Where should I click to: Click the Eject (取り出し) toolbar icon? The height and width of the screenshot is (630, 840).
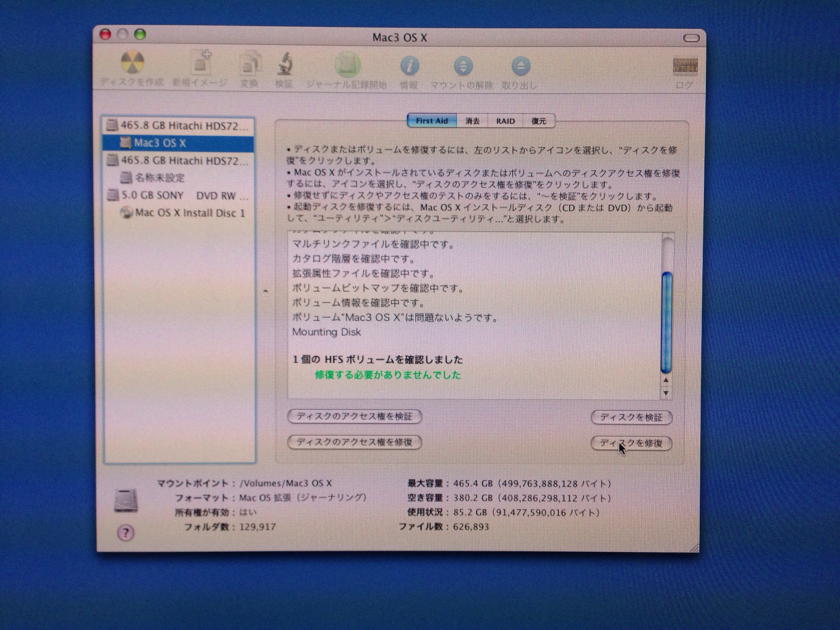click(520, 66)
